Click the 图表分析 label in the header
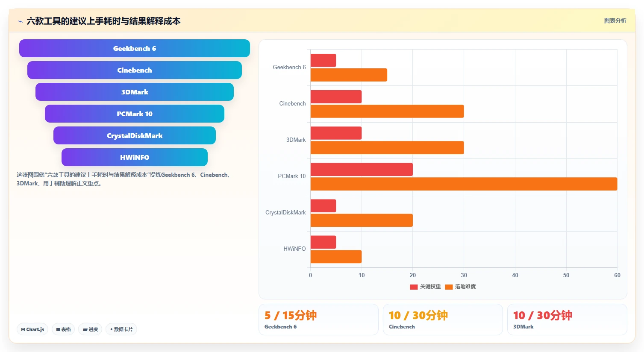Screen dimensions: 644x352 [x=615, y=21]
